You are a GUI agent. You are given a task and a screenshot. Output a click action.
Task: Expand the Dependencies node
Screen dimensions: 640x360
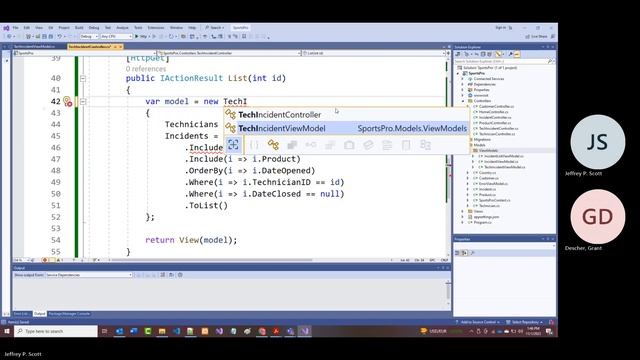tap(463, 84)
